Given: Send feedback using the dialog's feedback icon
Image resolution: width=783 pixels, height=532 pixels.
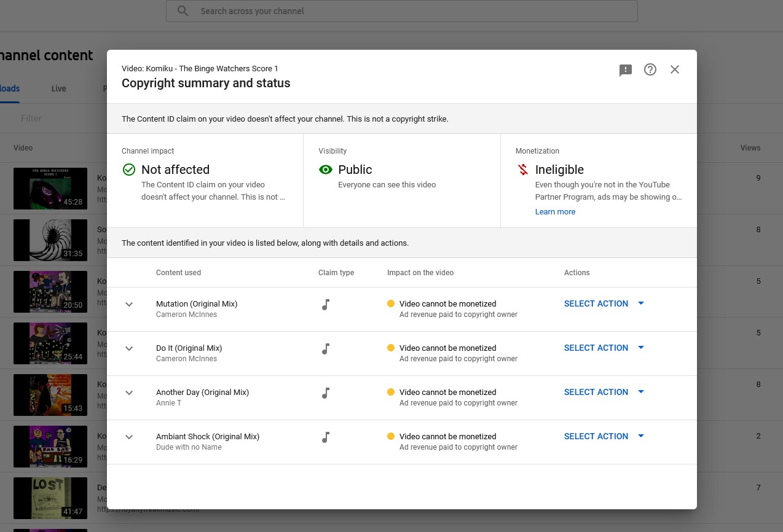Looking at the screenshot, I should click(626, 70).
